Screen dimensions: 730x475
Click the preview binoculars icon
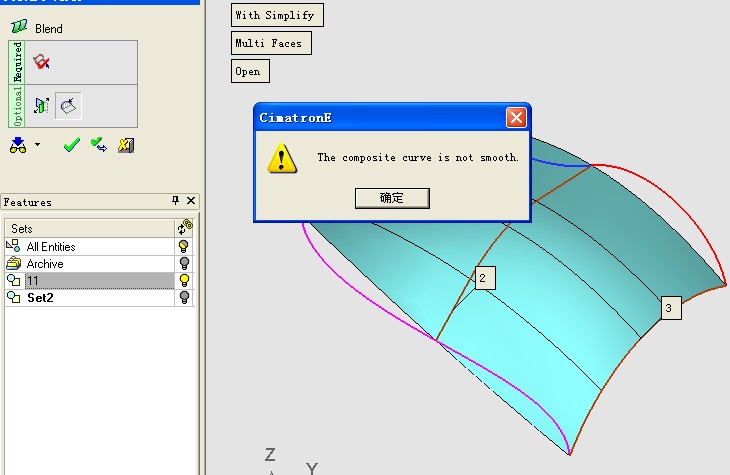point(18,145)
